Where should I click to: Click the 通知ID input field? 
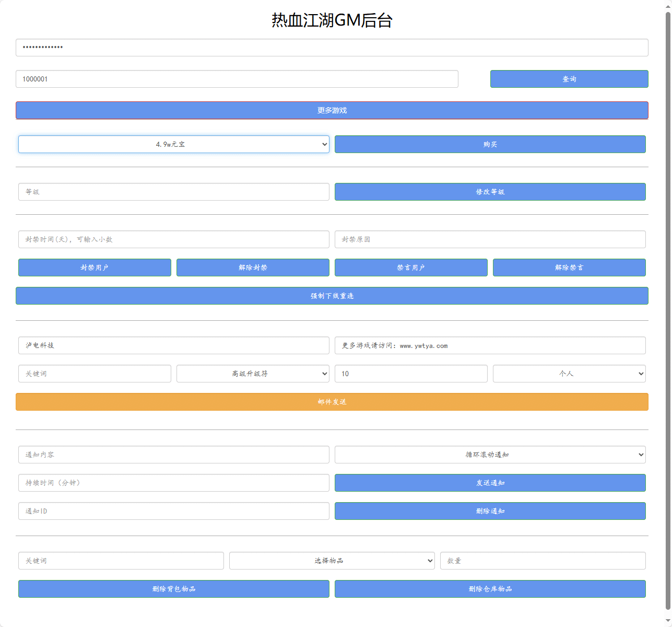point(174,511)
